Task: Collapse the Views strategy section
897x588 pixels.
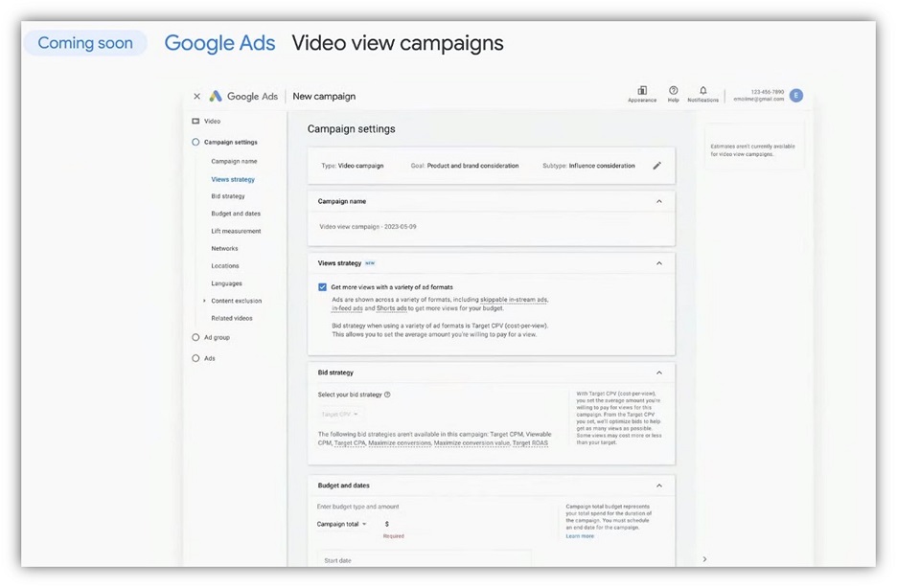Action: click(658, 262)
